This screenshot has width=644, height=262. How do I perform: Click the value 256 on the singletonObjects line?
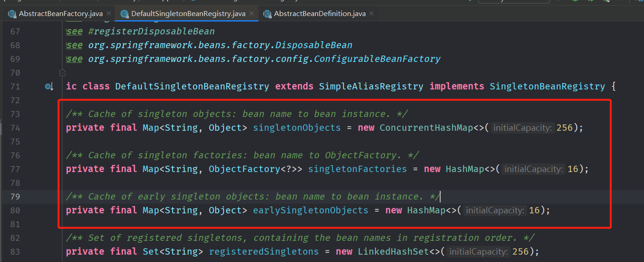[x=565, y=128]
